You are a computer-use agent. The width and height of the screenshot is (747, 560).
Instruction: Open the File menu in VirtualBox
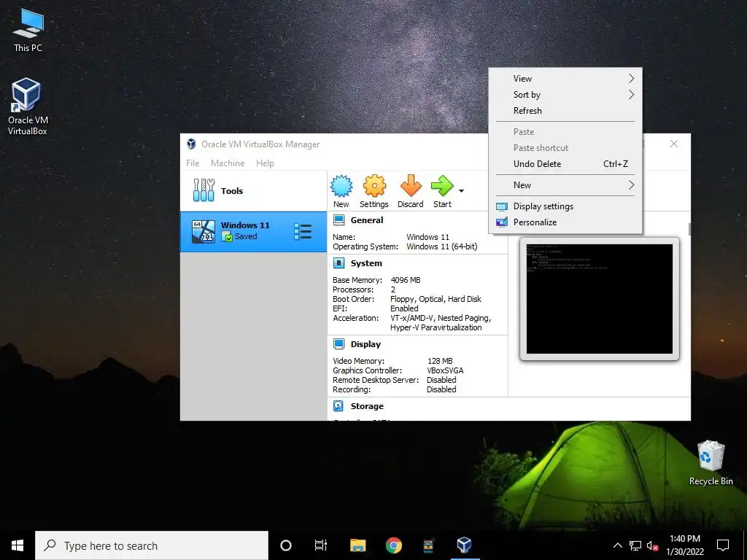tap(193, 163)
